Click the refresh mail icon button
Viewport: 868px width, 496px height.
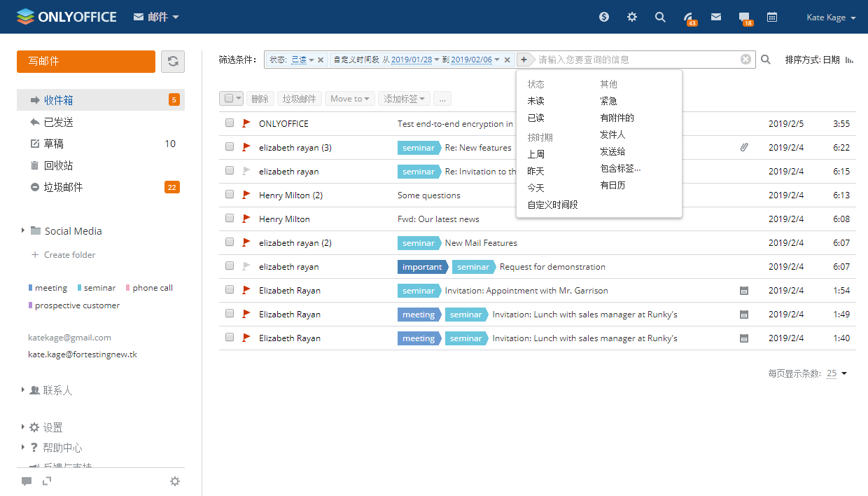click(173, 62)
